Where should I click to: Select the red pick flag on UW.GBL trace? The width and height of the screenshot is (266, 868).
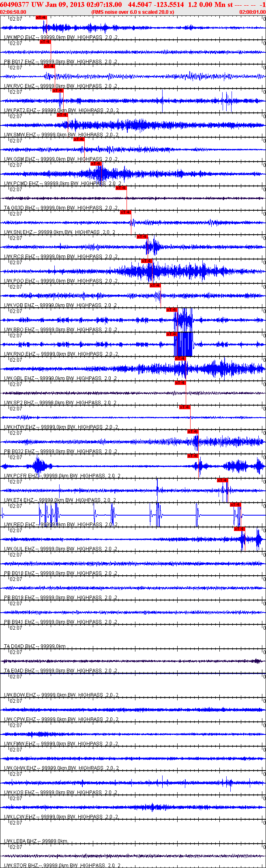(180, 358)
